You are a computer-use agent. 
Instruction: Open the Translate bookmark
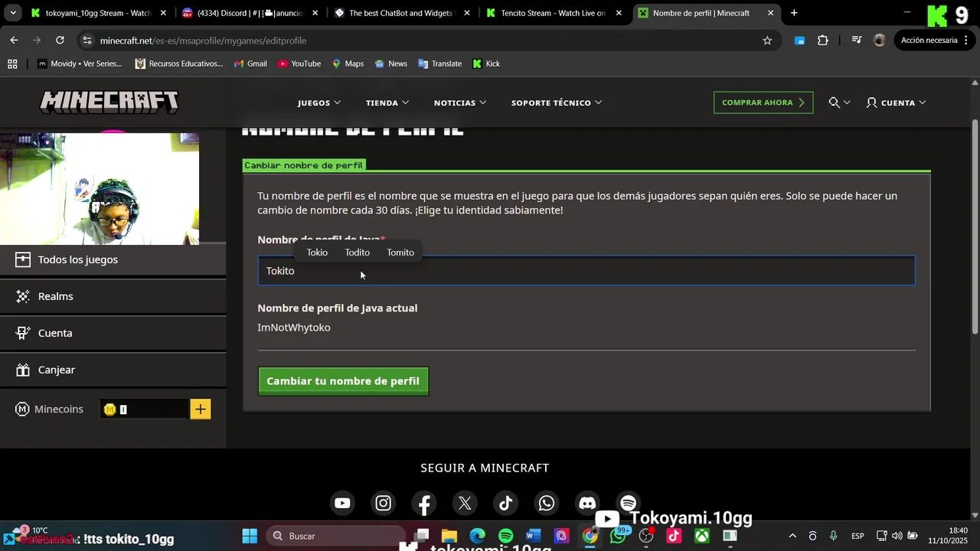click(x=439, y=64)
